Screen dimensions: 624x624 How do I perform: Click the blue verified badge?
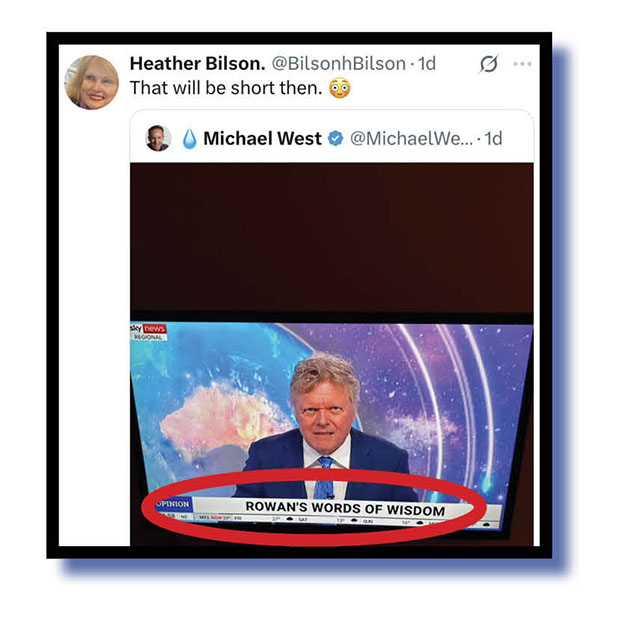pyautogui.click(x=335, y=138)
